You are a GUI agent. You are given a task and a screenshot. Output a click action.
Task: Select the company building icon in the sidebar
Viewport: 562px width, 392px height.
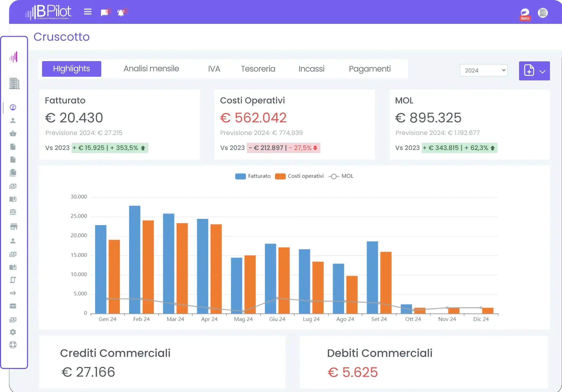14,84
